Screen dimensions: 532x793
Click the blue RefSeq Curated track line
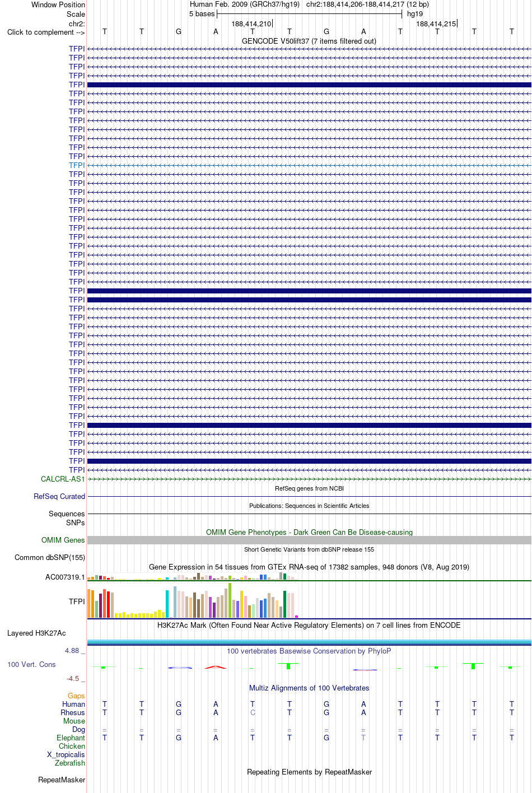pyautogui.click(x=309, y=496)
